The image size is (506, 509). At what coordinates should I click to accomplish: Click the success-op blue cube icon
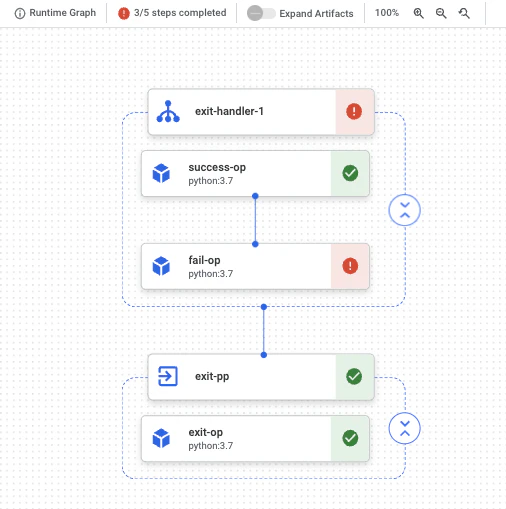tap(161, 173)
